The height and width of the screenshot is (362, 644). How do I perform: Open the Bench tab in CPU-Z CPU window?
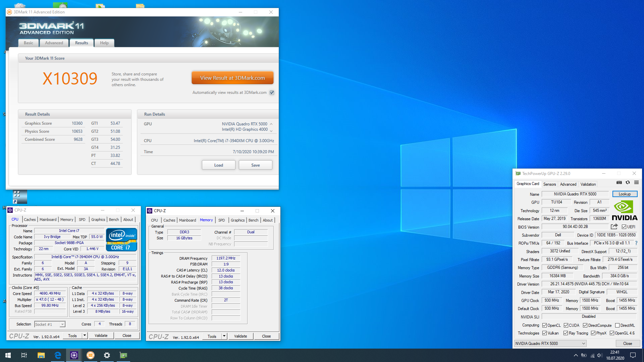(114, 220)
